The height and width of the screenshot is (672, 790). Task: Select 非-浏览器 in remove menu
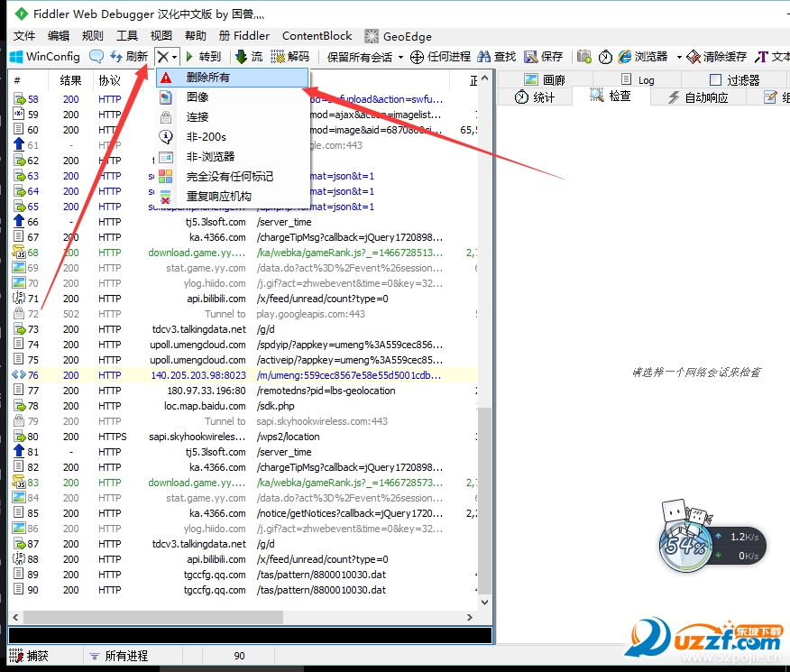click(x=232, y=157)
